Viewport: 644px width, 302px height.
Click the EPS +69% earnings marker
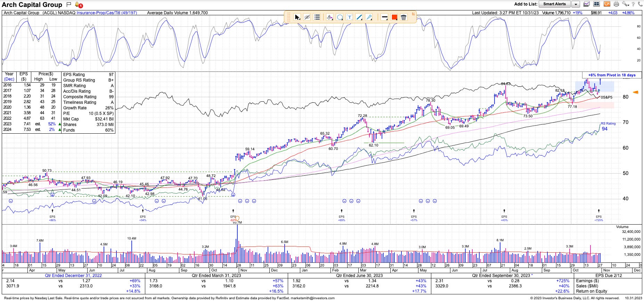tap(341, 218)
